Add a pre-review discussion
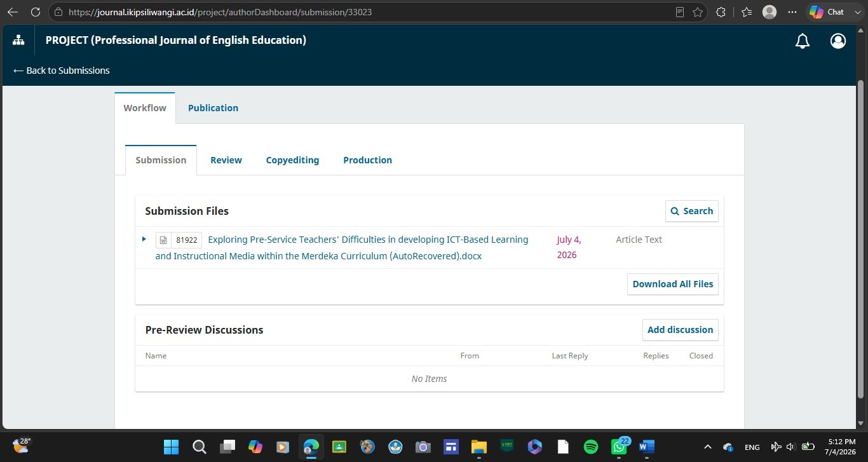 click(x=680, y=330)
